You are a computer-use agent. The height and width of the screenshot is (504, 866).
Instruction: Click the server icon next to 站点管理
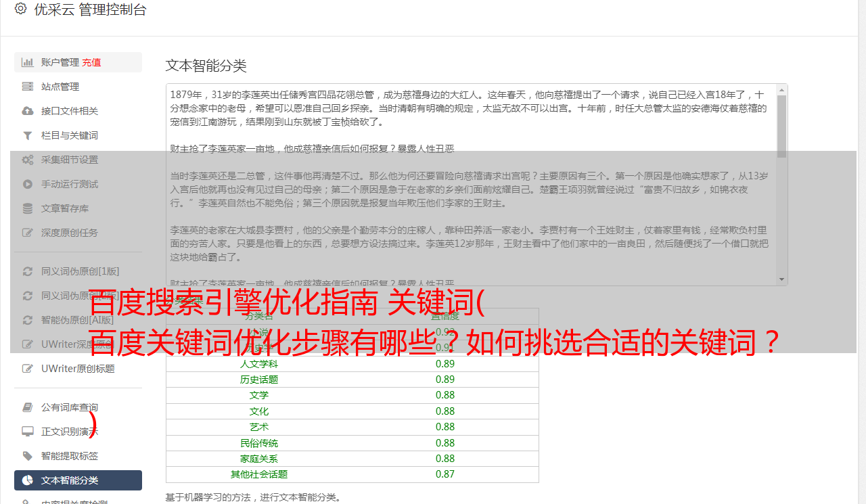(x=28, y=87)
